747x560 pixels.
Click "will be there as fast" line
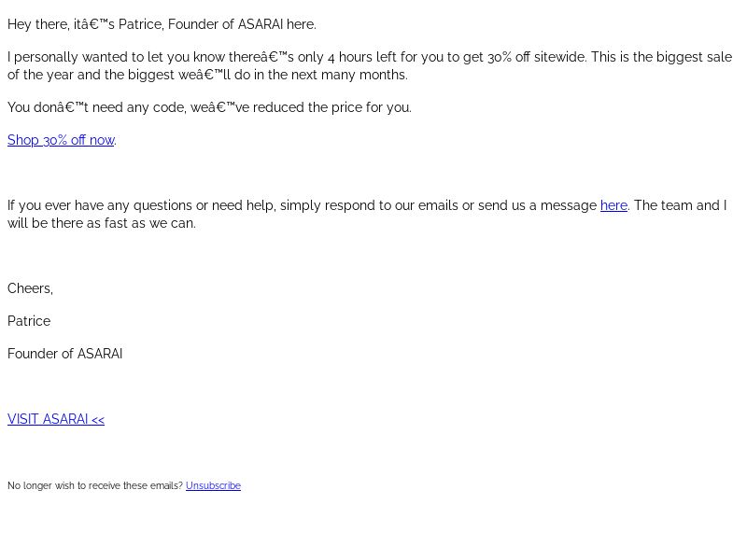[102, 223]
